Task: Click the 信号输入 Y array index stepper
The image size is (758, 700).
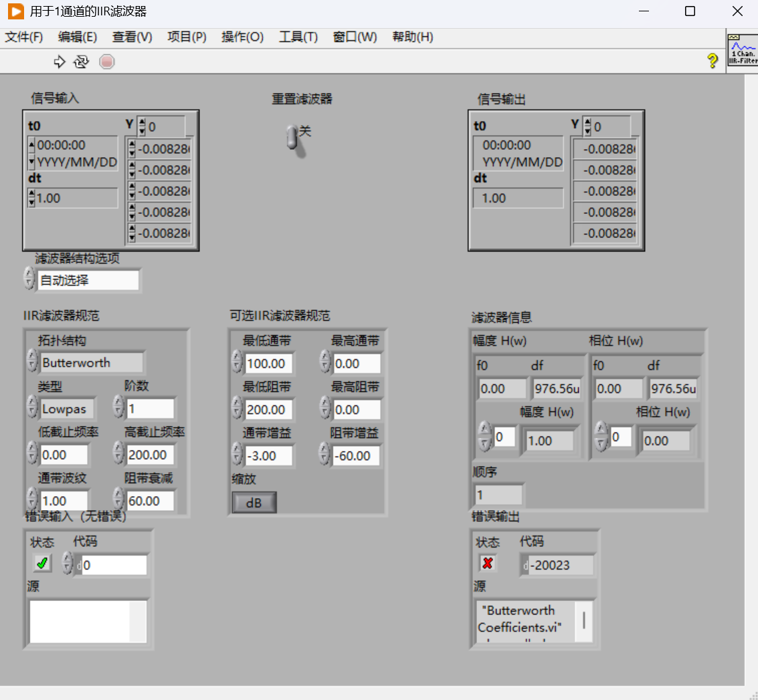Action: click(x=142, y=126)
